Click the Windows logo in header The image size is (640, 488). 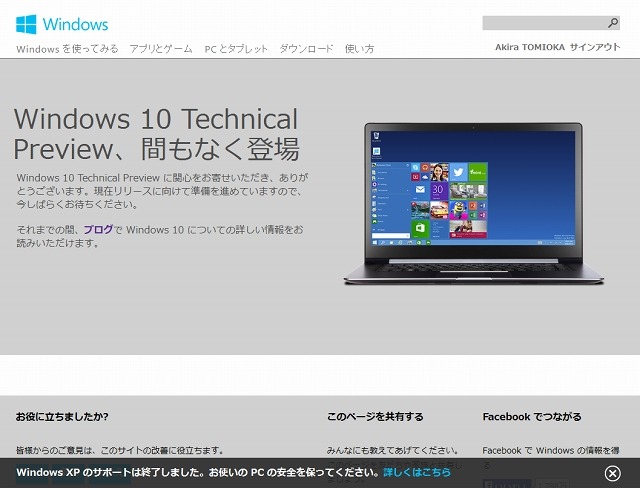pyautogui.click(x=62, y=24)
